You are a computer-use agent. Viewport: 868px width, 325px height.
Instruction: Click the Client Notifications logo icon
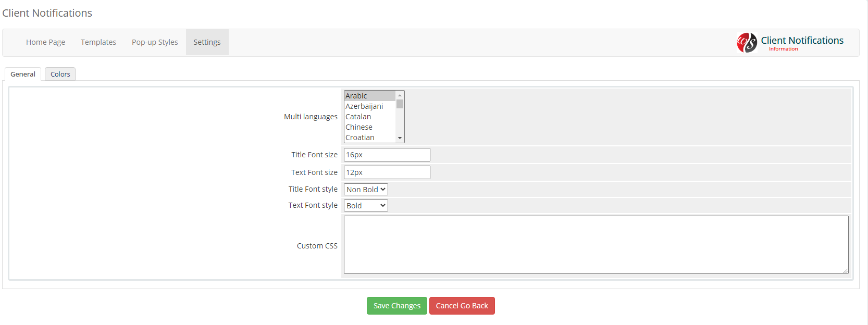[x=747, y=43]
